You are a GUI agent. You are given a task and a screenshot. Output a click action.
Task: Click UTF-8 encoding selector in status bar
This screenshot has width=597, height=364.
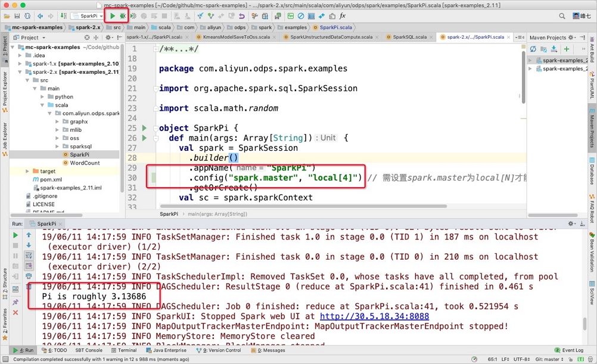pos(521,359)
